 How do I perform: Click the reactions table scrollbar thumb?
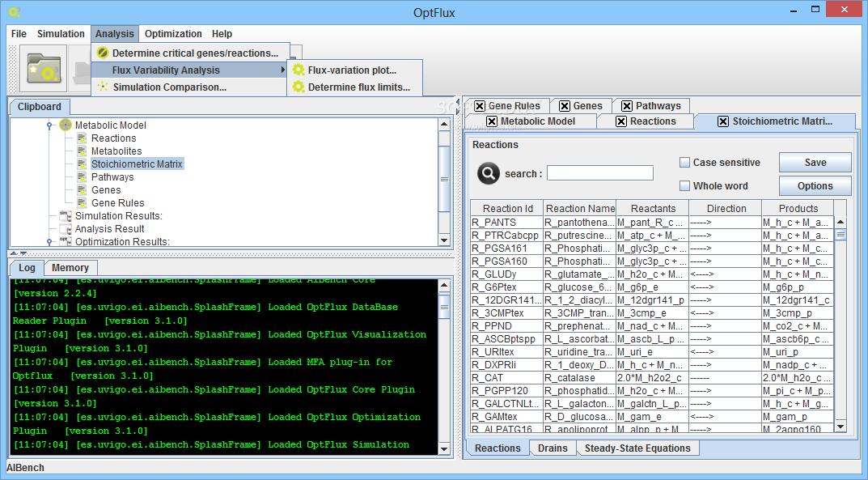[x=840, y=235]
